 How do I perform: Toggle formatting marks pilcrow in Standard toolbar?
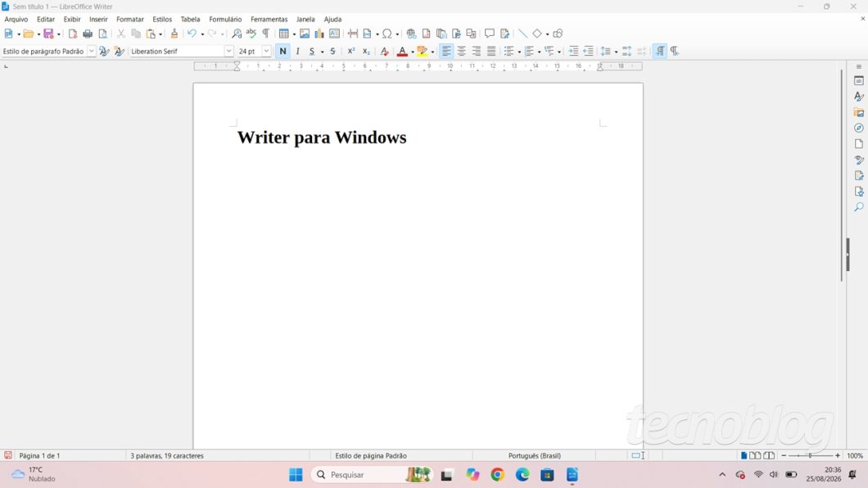tap(266, 34)
